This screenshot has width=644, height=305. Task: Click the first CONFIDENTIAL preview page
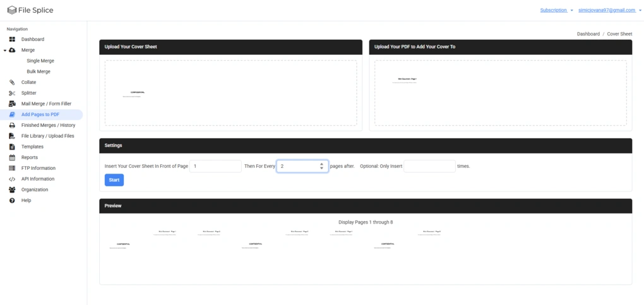click(120, 246)
